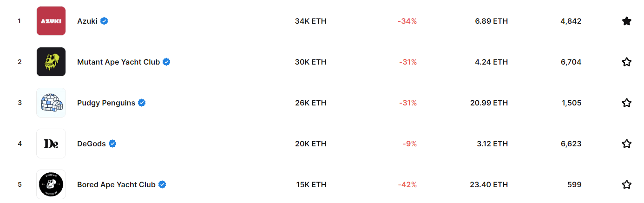Open the DeGods logo thumbnail
The image size is (644, 203).
coord(51,144)
